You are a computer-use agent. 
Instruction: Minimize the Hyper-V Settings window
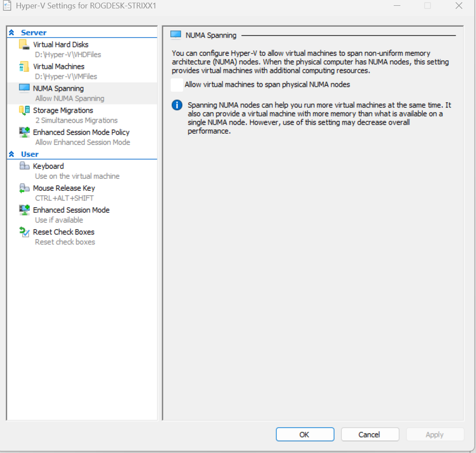pos(397,5)
